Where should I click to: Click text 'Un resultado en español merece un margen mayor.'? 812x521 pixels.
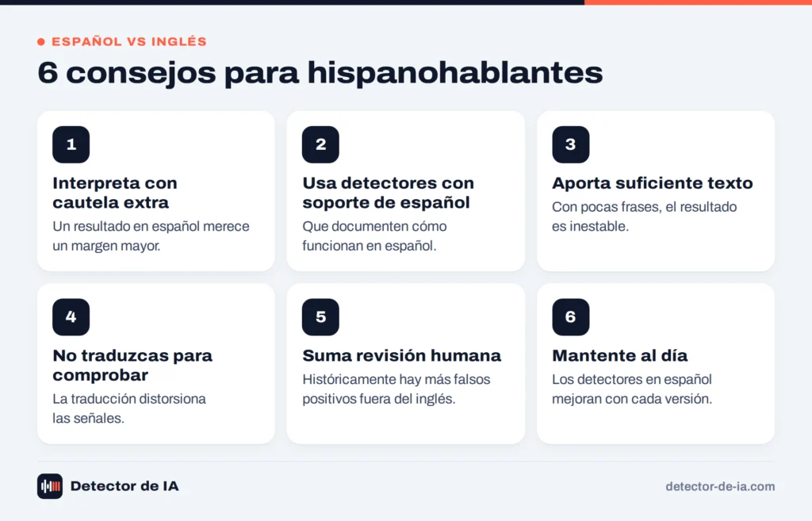coord(151,236)
